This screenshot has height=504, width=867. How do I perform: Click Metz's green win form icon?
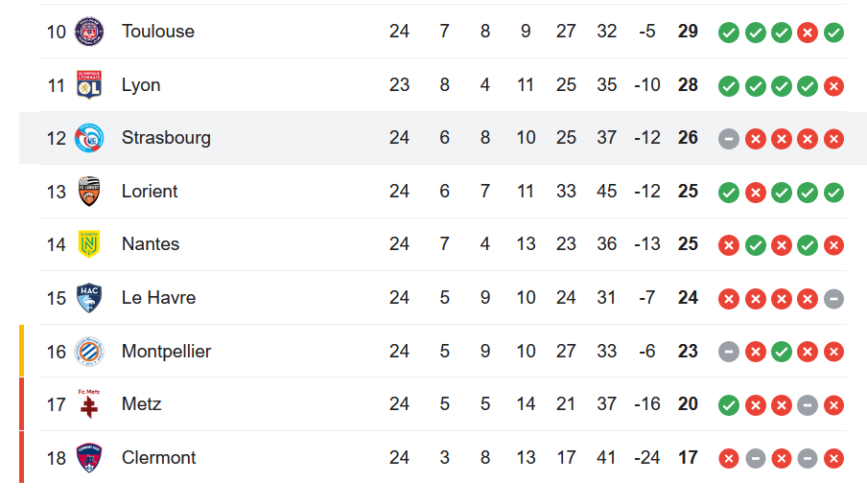pyautogui.click(x=729, y=405)
